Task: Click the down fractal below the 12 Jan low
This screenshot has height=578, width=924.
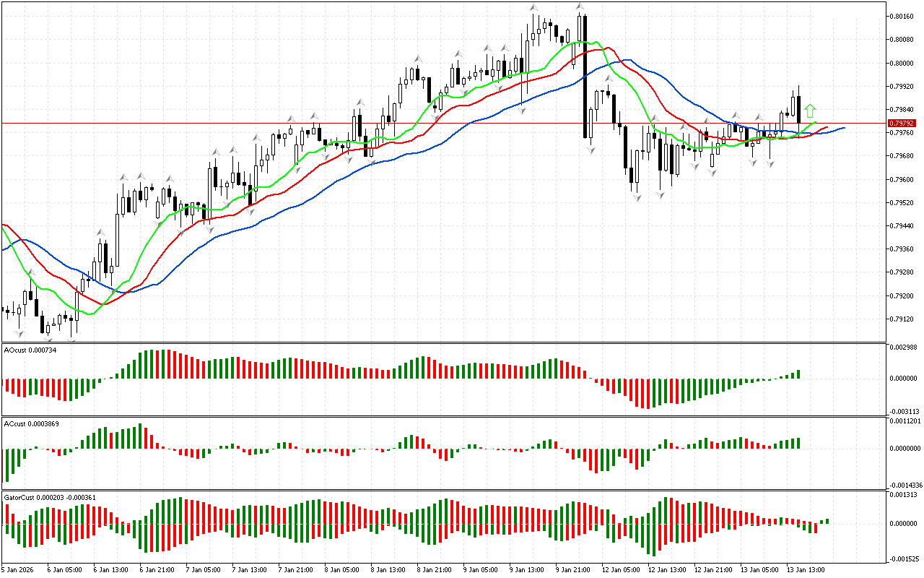Action: pos(637,197)
